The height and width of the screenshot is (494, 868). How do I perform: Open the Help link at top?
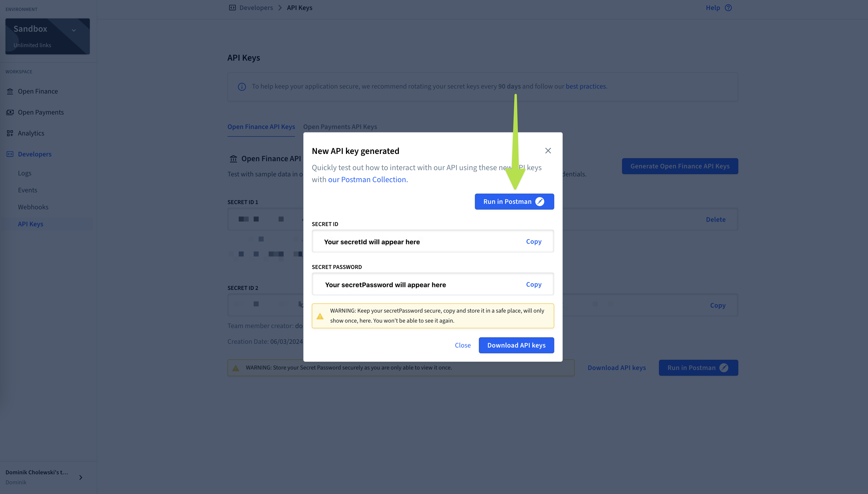pos(713,7)
